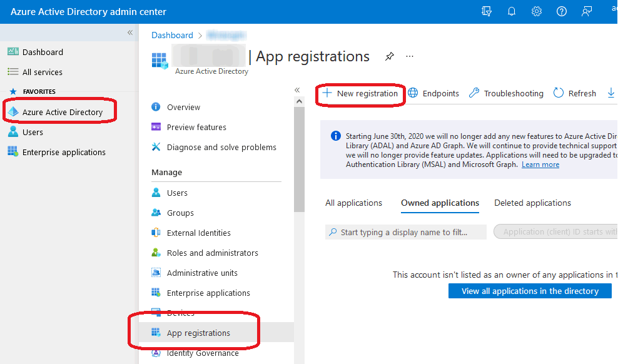Open the feedback icon in header
This screenshot has height=364, width=618.
click(x=587, y=11)
